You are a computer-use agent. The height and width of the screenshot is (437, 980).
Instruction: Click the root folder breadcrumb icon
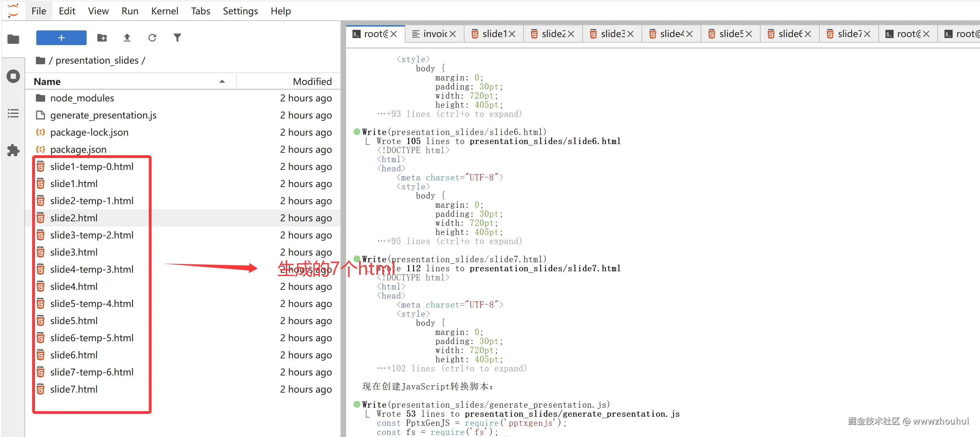(x=40, y=60)
